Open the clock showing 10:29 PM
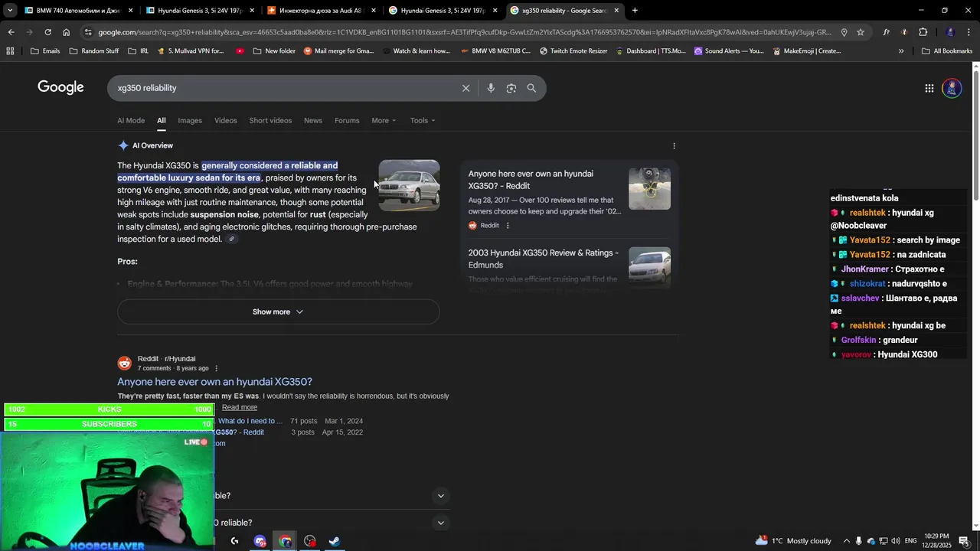This screenshot has height=551, width=980. pyautogui.click(x=936, y=541)
